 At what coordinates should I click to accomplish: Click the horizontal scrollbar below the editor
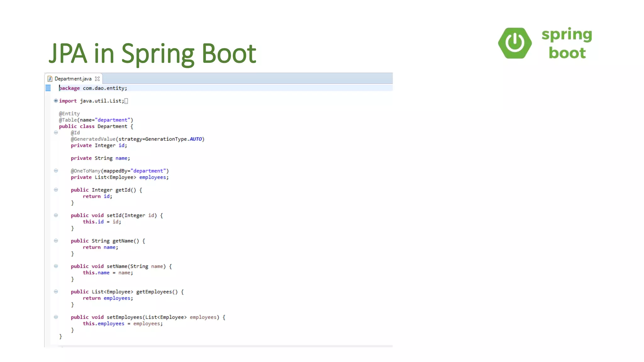[x=220, y=346]
